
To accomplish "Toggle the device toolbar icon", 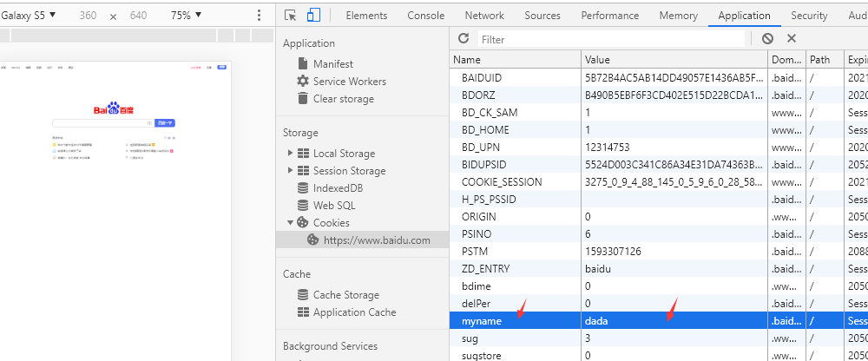I will pyautogui.click(x=313, y=15).
